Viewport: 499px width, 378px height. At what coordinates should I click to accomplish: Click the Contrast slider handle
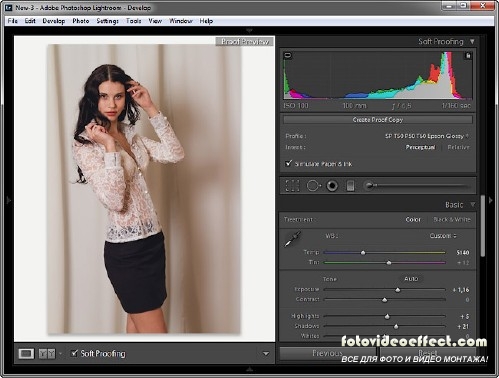pos(385,300)
